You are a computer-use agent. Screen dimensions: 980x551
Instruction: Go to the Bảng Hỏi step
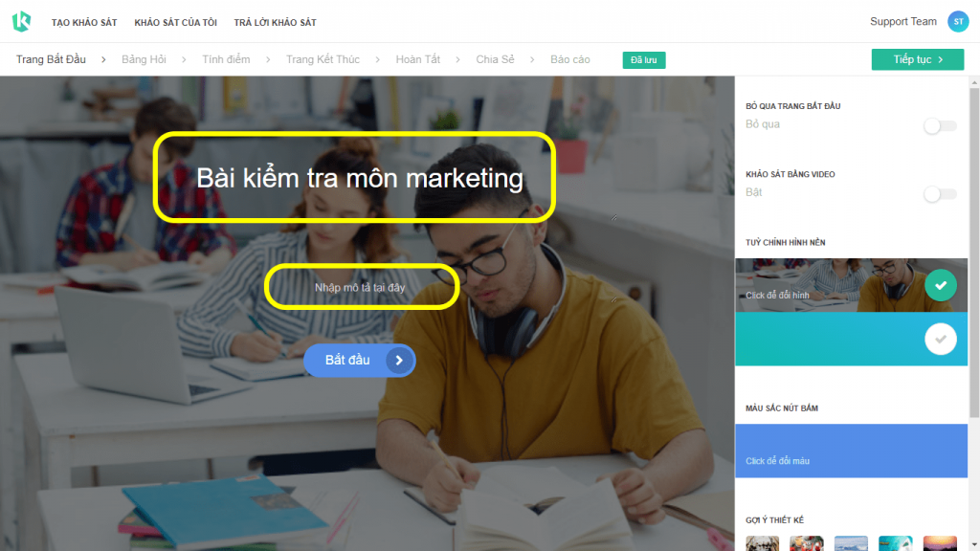[x=144, y=59]
